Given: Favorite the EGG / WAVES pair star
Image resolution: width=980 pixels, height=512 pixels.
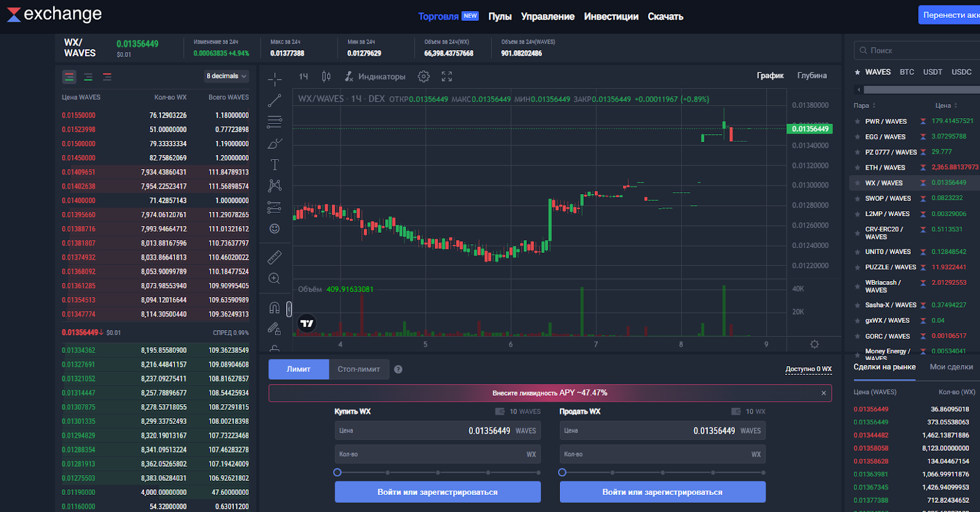Looking at the screenshot, I should pos(858,137).
